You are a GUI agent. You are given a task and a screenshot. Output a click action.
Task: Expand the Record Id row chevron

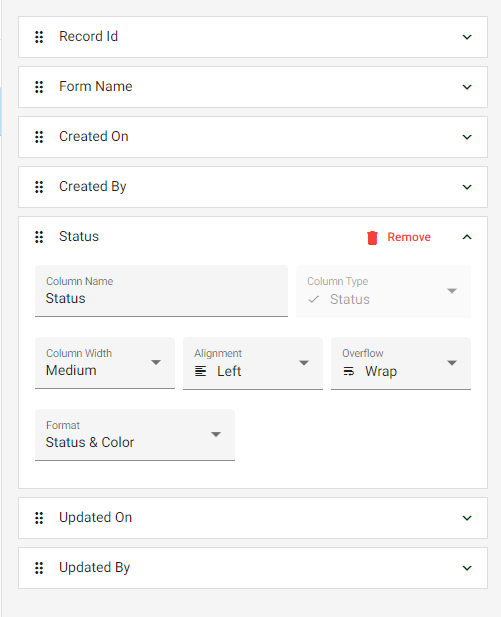467,37
